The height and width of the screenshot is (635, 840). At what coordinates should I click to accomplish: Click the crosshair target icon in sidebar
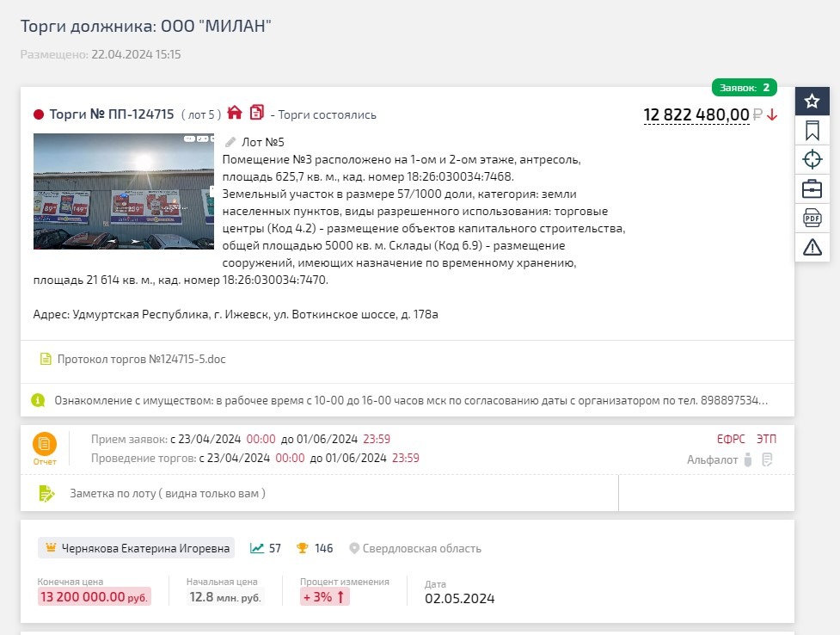812,159
